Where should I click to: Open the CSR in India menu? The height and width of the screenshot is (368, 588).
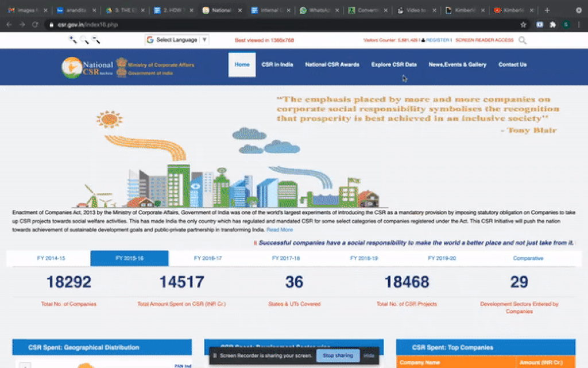[x=277, y=64]
